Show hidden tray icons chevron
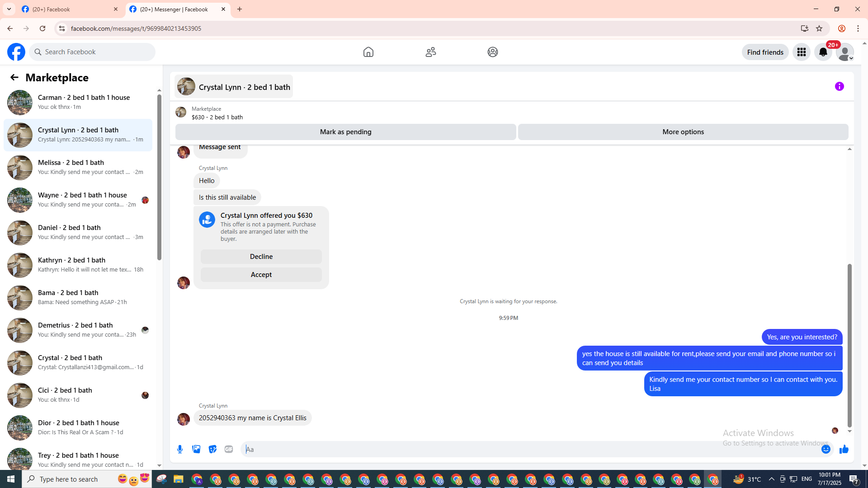Screen dimensions: 868x488 click(x=772, y=479)
